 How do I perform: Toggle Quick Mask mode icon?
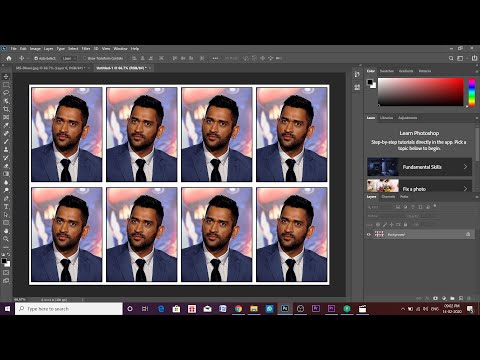(6, 273)
